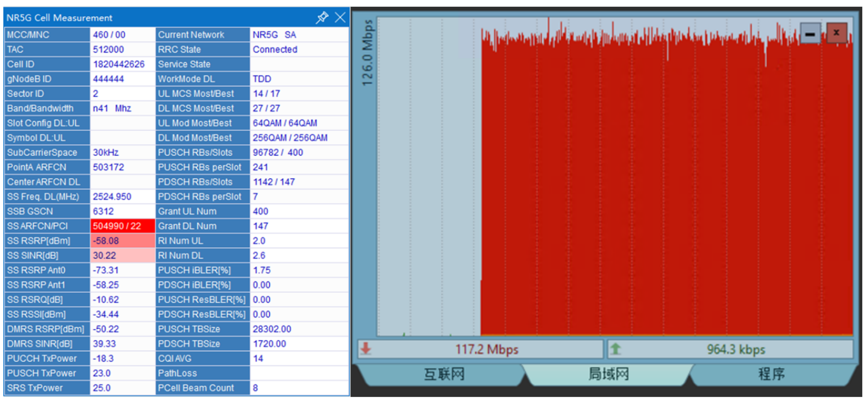Click the PDSCH TBSize value 1720.00

click(269, 344)
